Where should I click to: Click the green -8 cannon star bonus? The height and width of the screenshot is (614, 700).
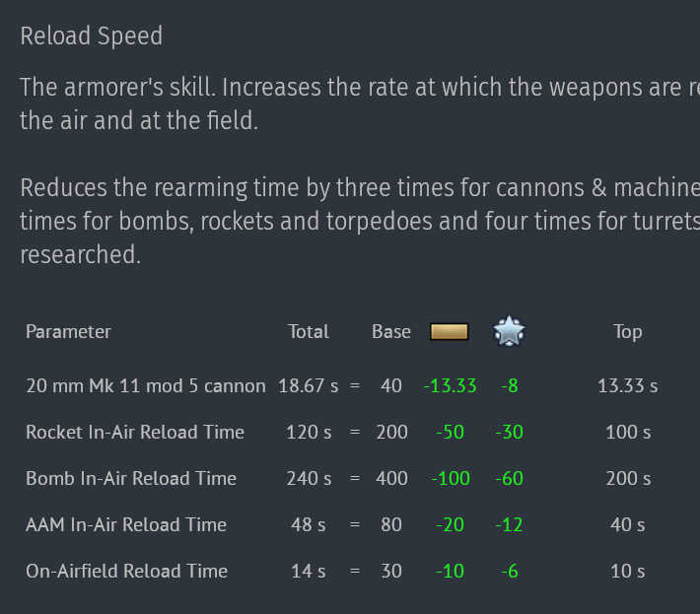[x=509, y=385]
